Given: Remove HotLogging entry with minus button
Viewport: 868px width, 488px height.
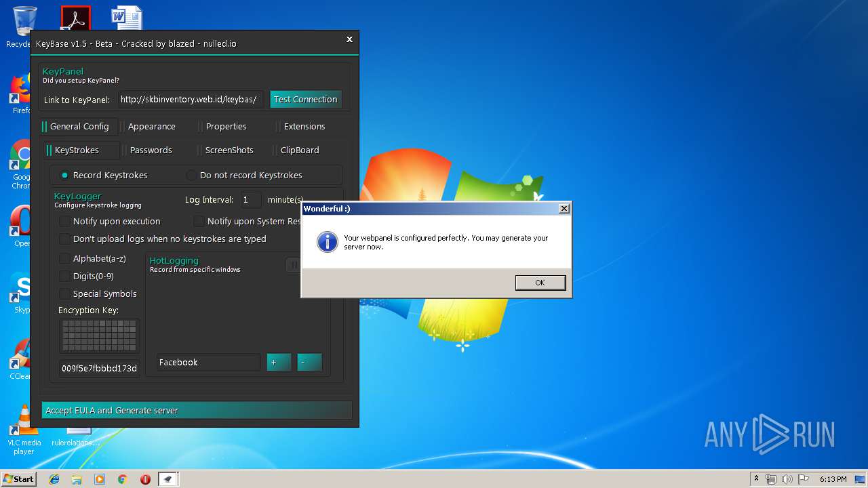Looking at the screenshot, I should (x=309, y=363).
